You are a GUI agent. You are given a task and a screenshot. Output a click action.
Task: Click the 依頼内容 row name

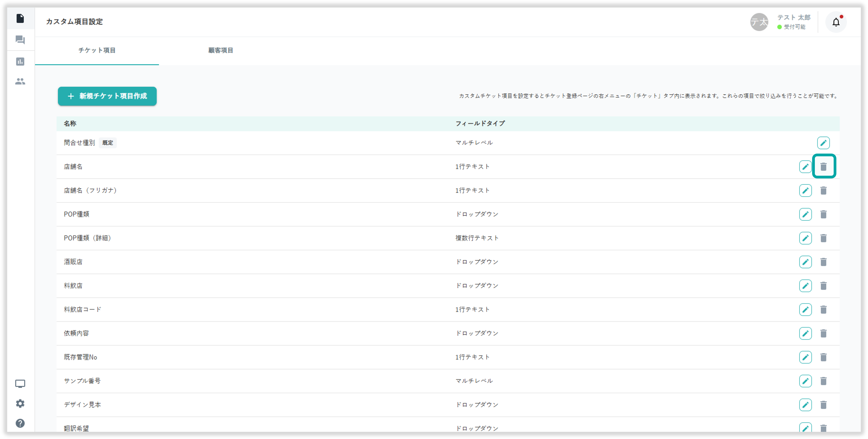(x=76, y=333)
